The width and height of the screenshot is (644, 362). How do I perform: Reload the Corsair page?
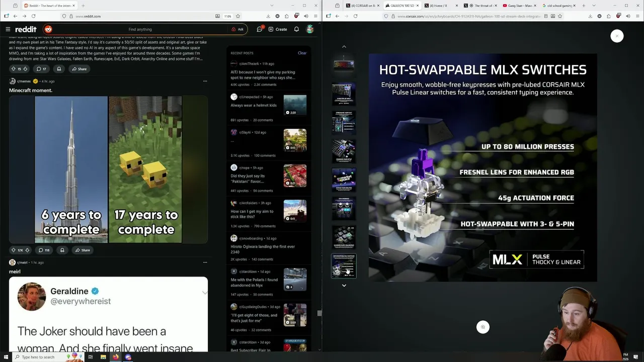pos(355,16)
